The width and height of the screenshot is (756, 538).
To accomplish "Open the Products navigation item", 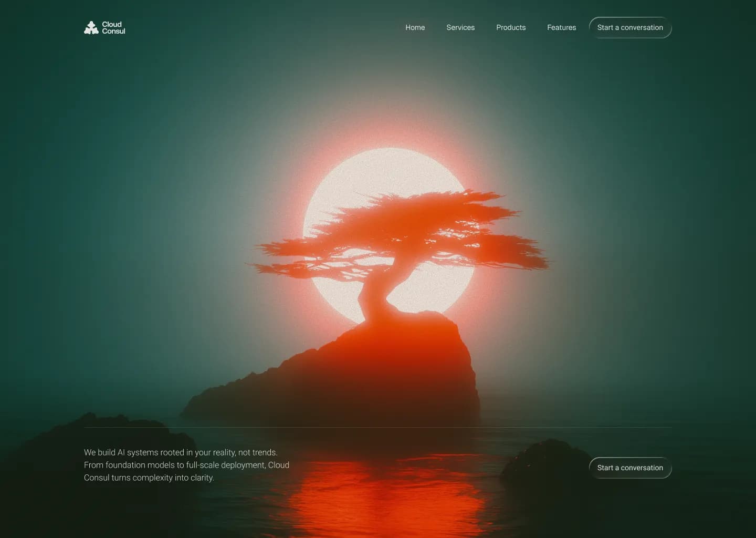I will pos(511,27).
